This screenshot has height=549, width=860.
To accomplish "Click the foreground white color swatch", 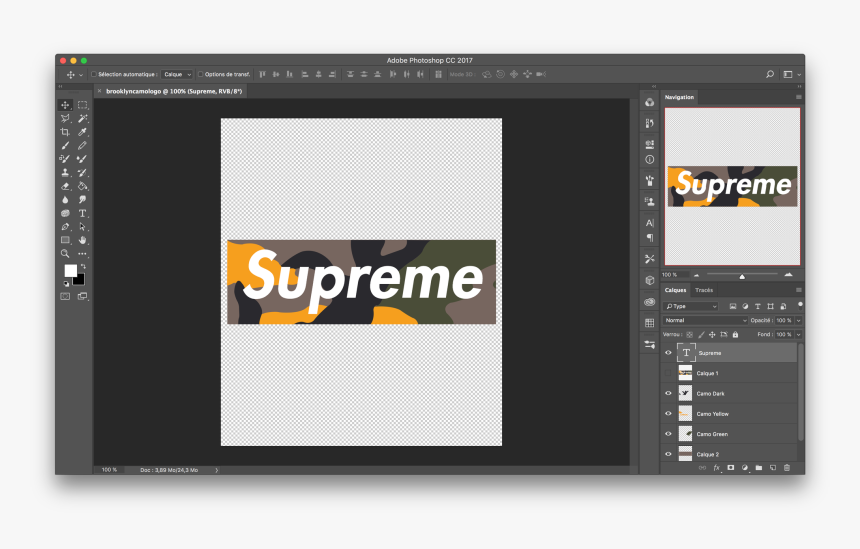I will (x=70, y=270).
